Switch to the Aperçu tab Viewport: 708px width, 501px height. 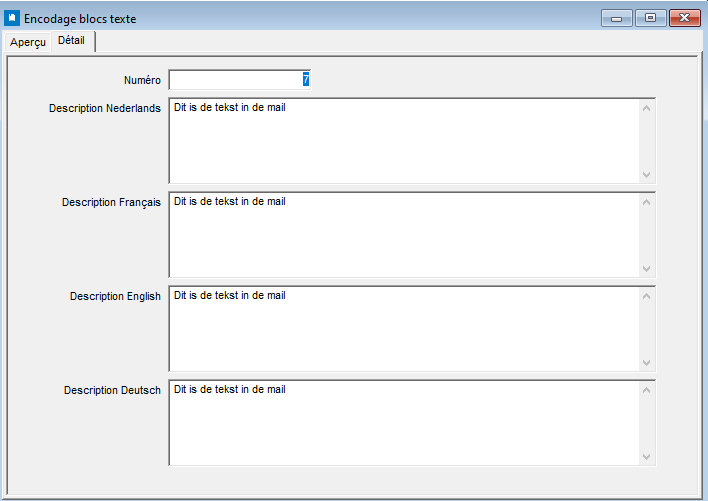click(x=28, y=42)
